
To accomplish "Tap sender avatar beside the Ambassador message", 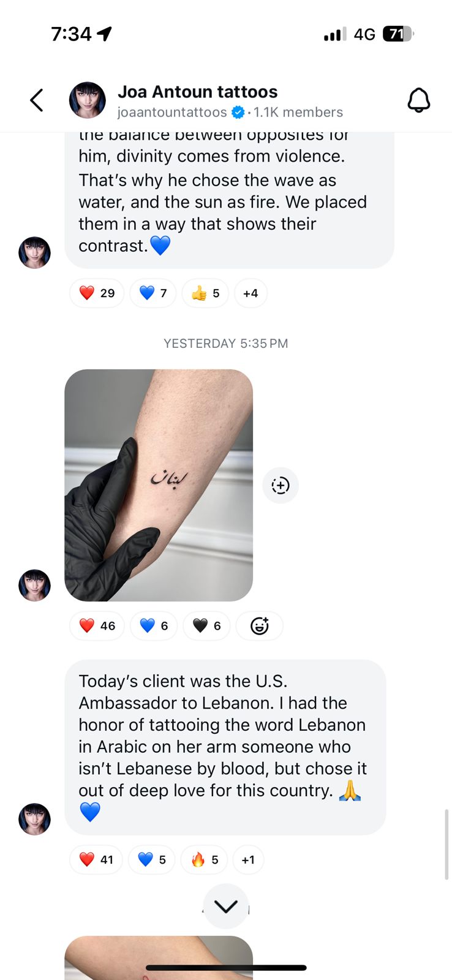I will [x=35, y=820].
